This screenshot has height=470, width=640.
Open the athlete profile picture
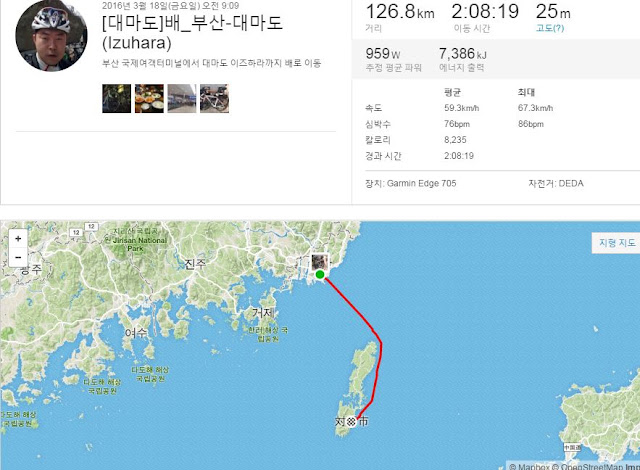[51, 35]
